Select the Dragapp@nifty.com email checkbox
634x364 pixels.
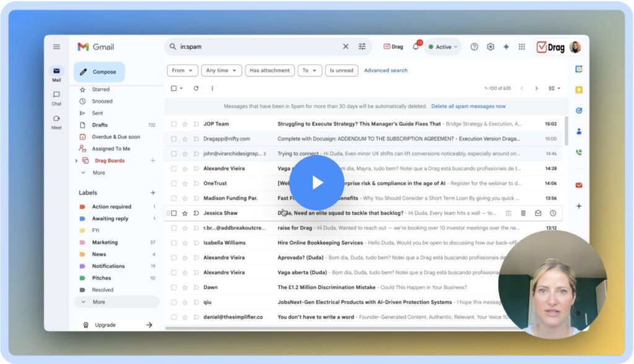coord(174,139)
